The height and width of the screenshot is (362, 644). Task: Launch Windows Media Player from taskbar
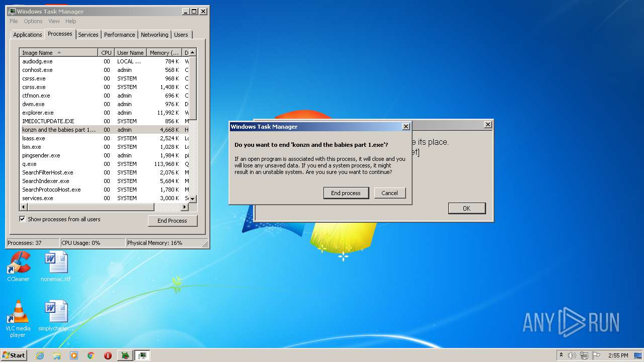74,355
